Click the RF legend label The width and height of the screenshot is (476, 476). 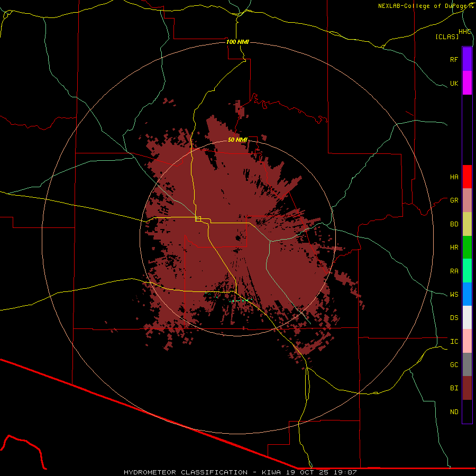454,59
